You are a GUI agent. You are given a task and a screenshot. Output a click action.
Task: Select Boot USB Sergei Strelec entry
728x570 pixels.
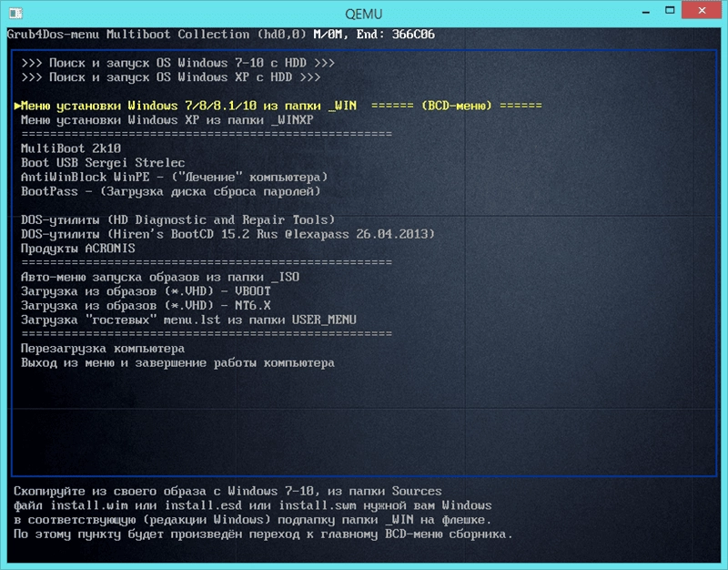(103, 163)
